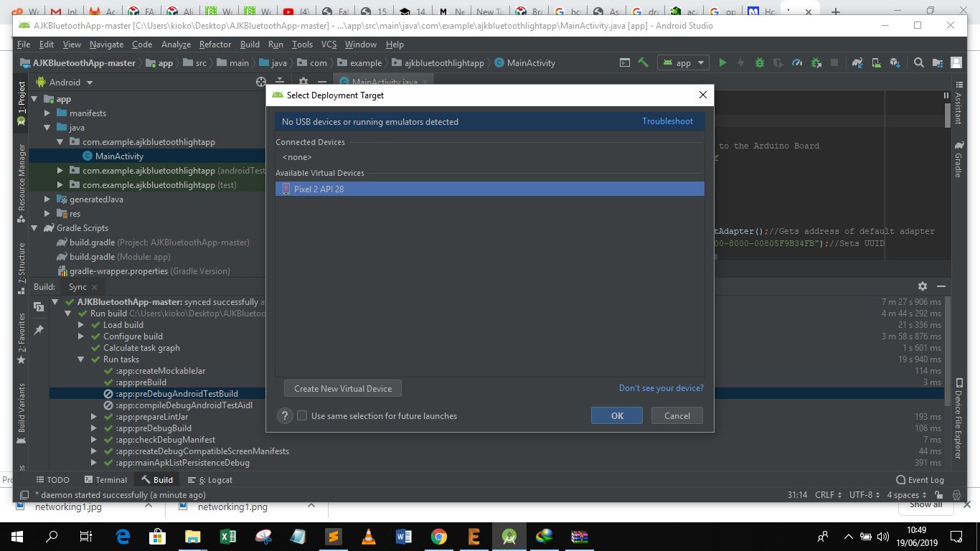Image resolution: width=980 pixels, height=551 pixels.
Task: Collapse the Gradle Scripts node
Action: point(34,228)
